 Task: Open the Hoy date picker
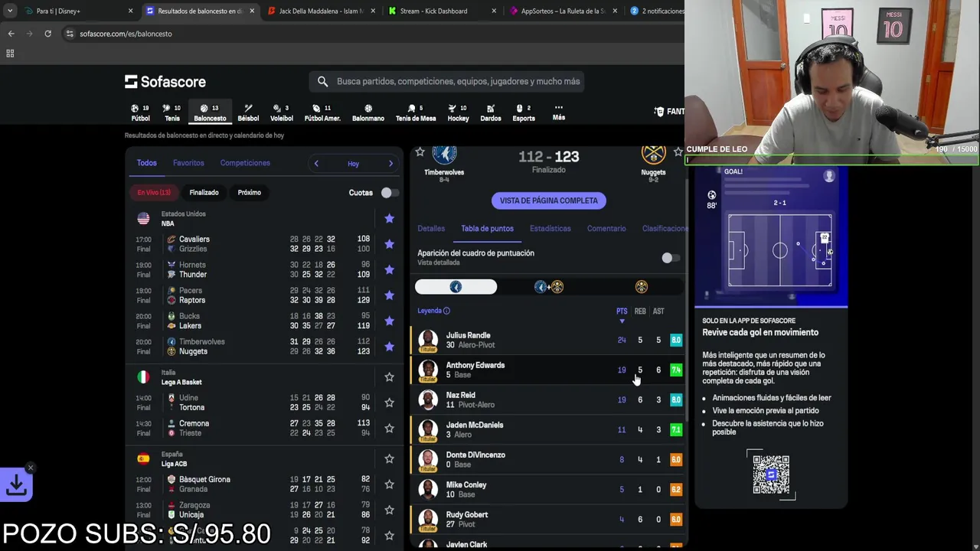(x=353, y=164)
